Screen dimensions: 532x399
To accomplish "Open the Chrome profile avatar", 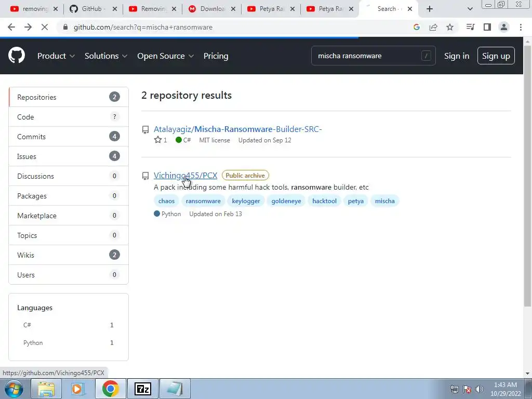I will tap(504, 27).
